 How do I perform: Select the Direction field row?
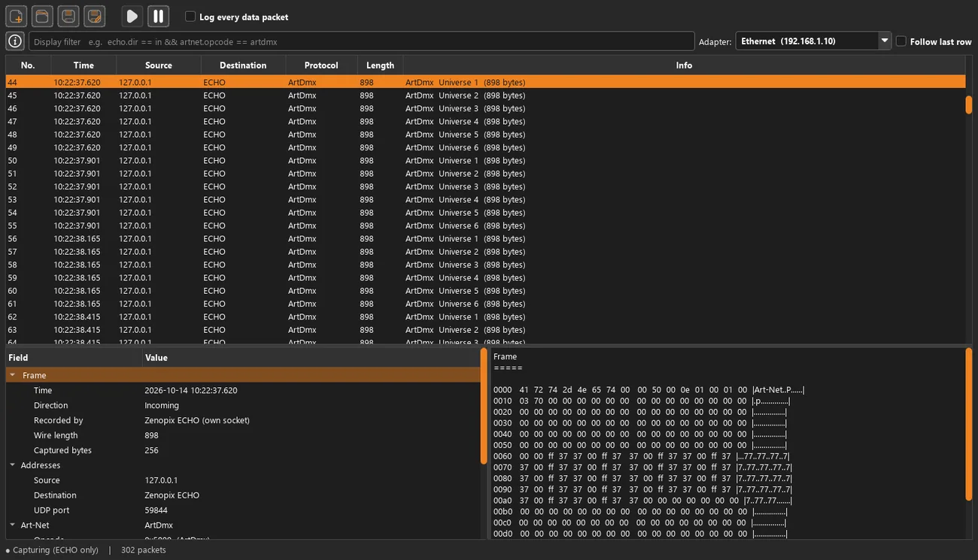coord(243,405)
